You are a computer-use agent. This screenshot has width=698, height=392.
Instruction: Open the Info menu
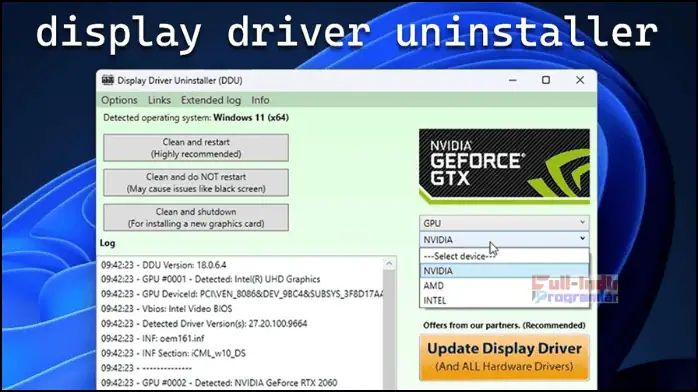pos(260,100)
